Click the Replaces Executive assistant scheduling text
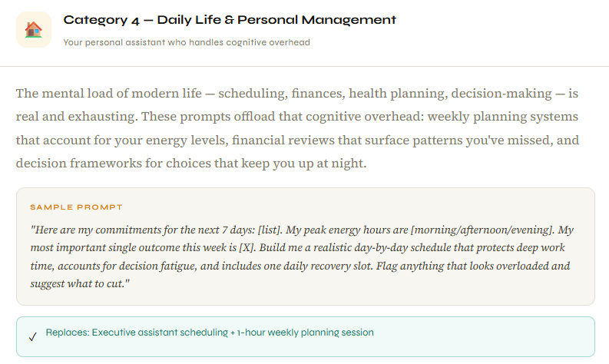The height and width of the screenshot is (364, 609). click(x=210, y=333)
